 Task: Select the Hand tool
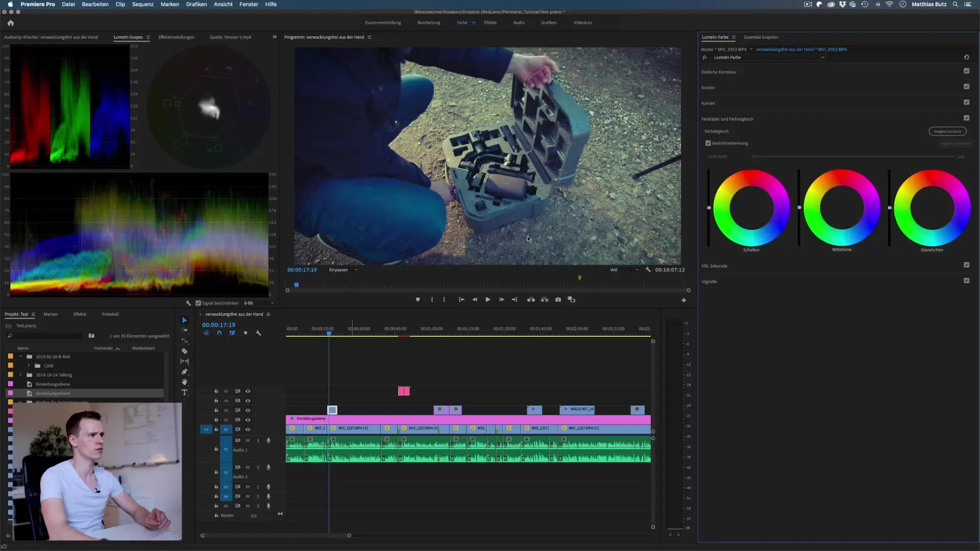click(184, 382)
